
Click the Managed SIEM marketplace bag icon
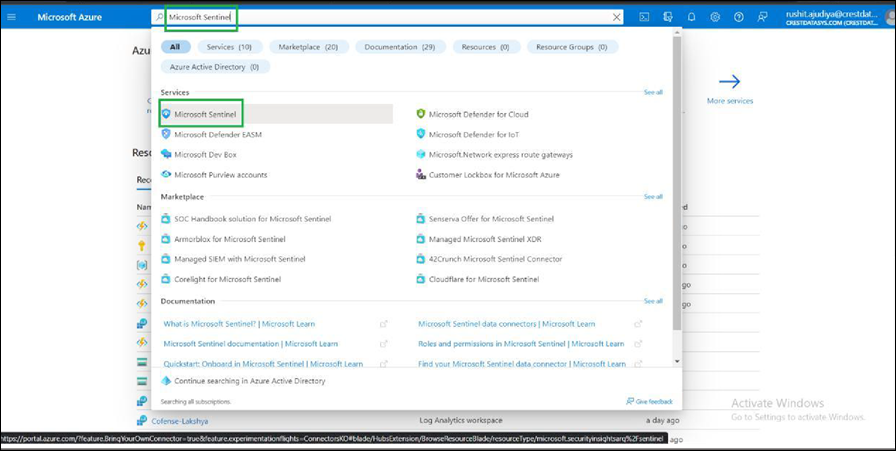point(166,259)
